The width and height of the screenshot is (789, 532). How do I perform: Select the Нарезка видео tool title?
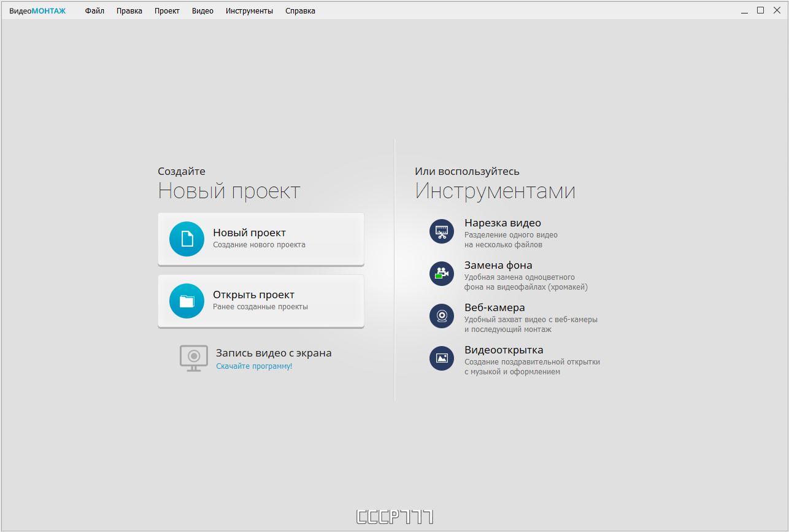502,223
